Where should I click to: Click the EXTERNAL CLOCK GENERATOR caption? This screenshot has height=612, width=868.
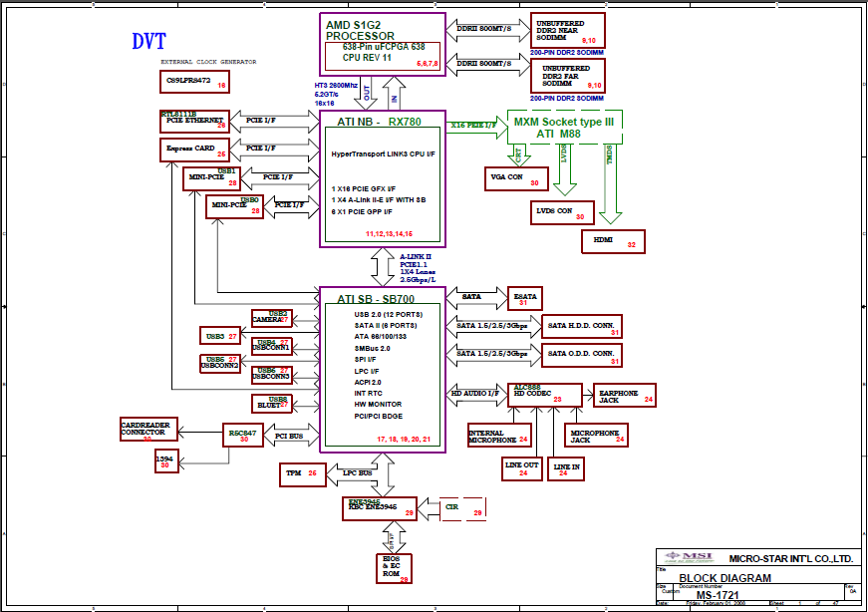click(x=208, y=62)
